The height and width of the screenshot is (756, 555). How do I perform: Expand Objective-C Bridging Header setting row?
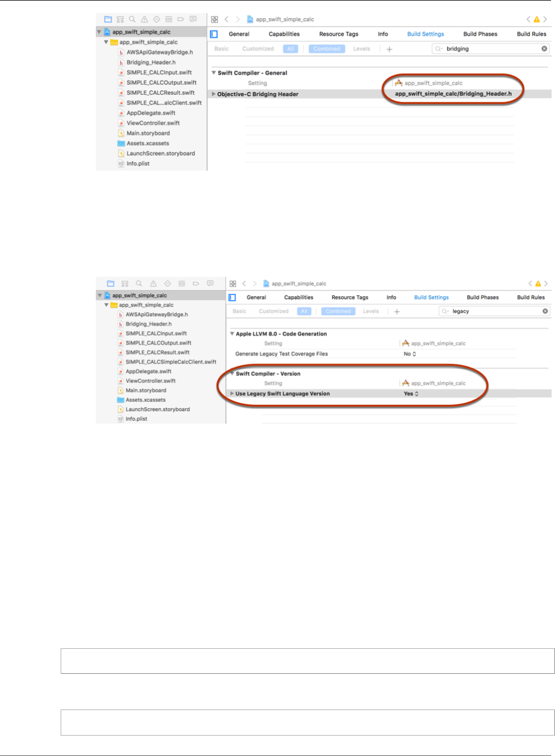tap(214, 94)
